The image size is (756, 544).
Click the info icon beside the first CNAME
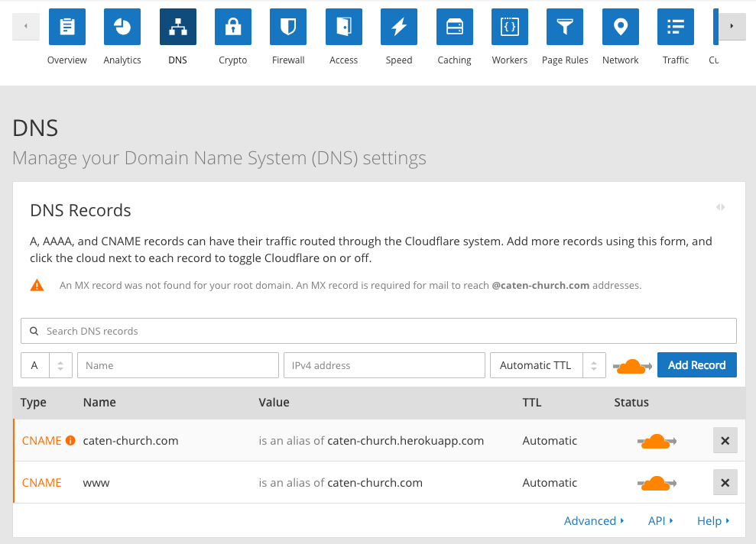click(x=70, y=441)
